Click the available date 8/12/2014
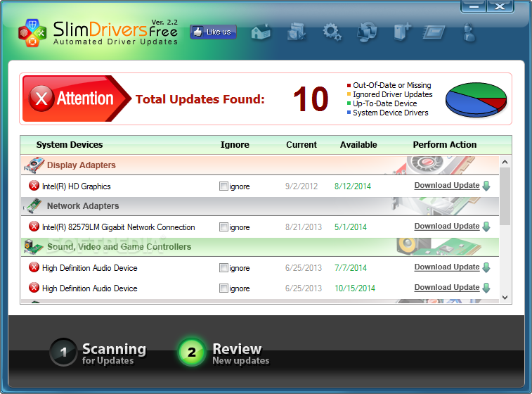The width and height of the screenshot is (532, 394). 353,186
